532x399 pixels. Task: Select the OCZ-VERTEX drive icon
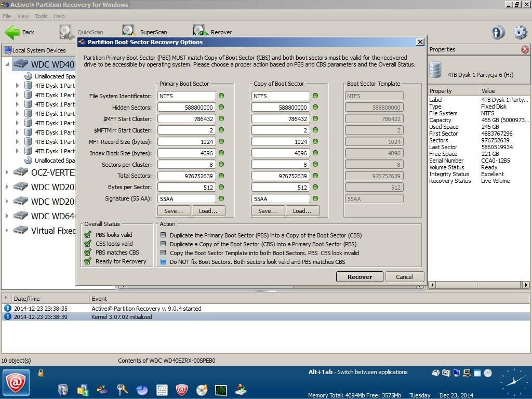coord(21,172)
